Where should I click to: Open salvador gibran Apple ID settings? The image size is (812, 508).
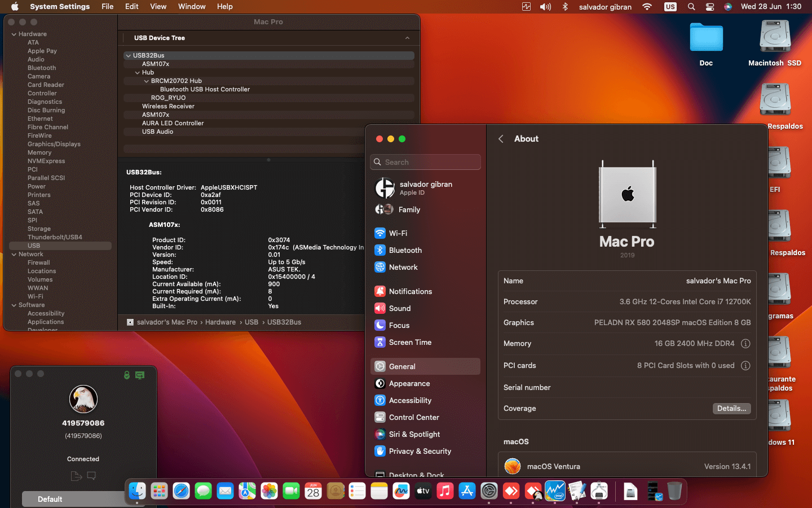(x=425, y=188)
